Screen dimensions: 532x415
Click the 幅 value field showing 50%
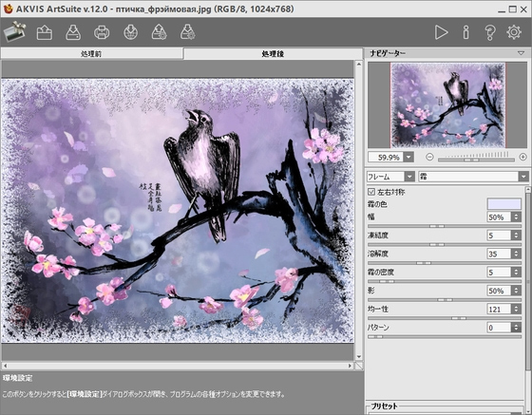click(x=499, y=217)
